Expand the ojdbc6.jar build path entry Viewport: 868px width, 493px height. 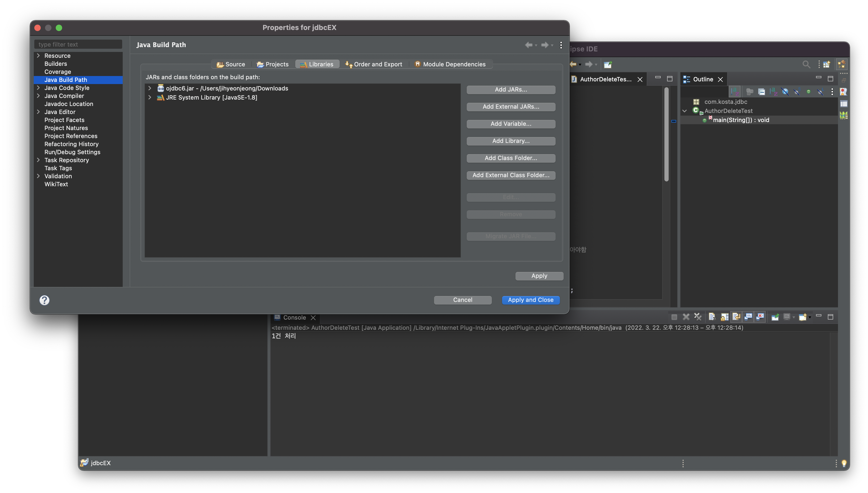(x=149, y=88)
